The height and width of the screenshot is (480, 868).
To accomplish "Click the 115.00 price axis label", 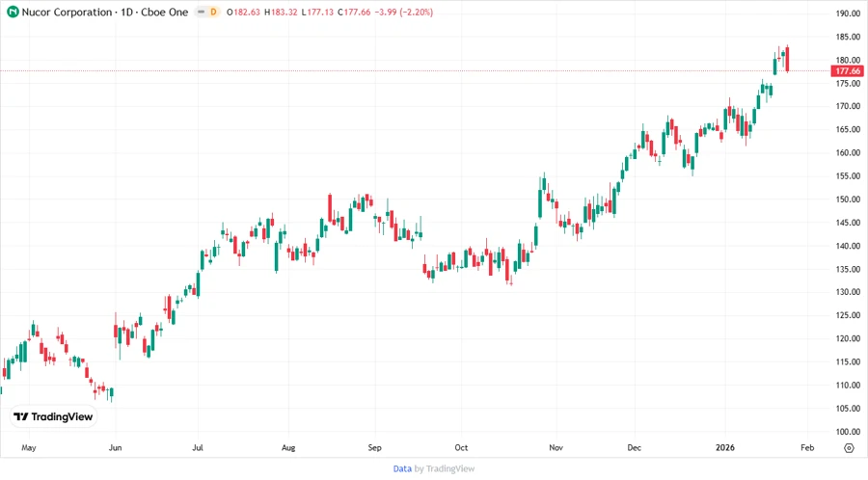I will [848, 361].
